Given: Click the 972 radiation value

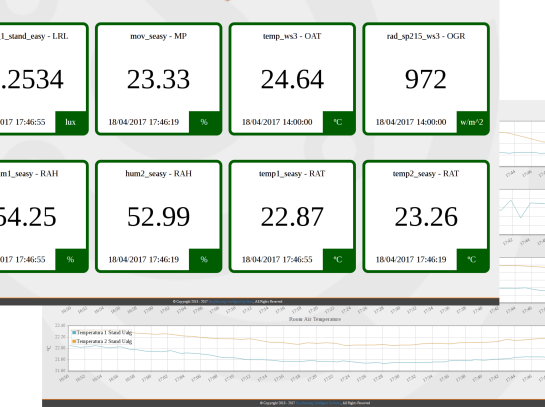Looking at the screenshot, I should [x=426, y=80].
